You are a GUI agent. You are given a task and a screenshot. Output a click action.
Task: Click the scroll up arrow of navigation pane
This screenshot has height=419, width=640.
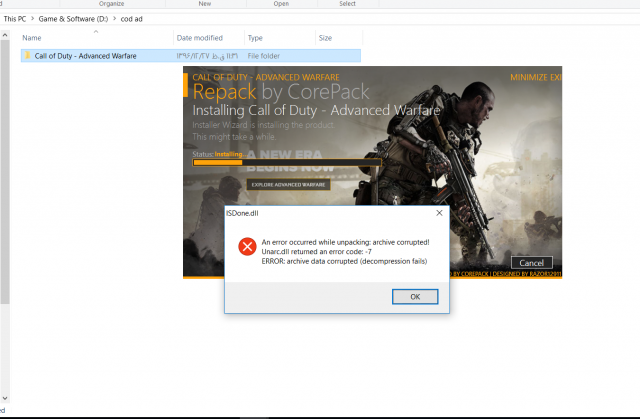click(x=5, y=35)
